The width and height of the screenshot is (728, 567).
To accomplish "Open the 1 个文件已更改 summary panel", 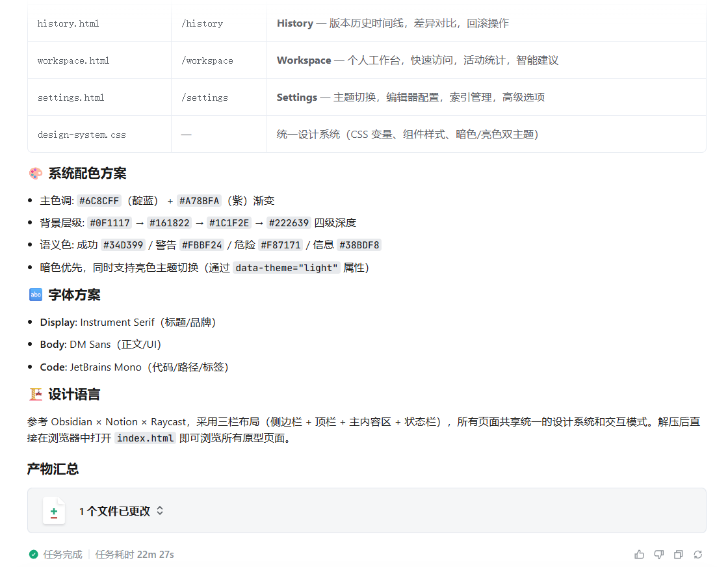I will click(114, 511).
